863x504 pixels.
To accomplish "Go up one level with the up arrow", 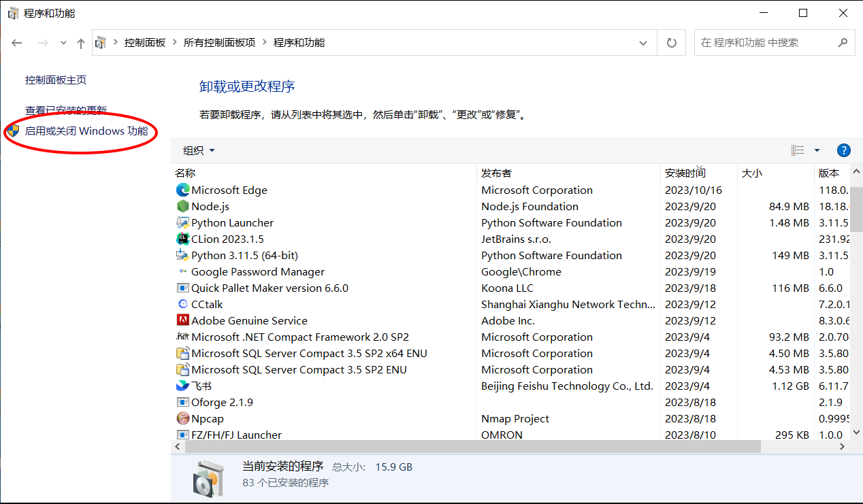I will 81,43.
